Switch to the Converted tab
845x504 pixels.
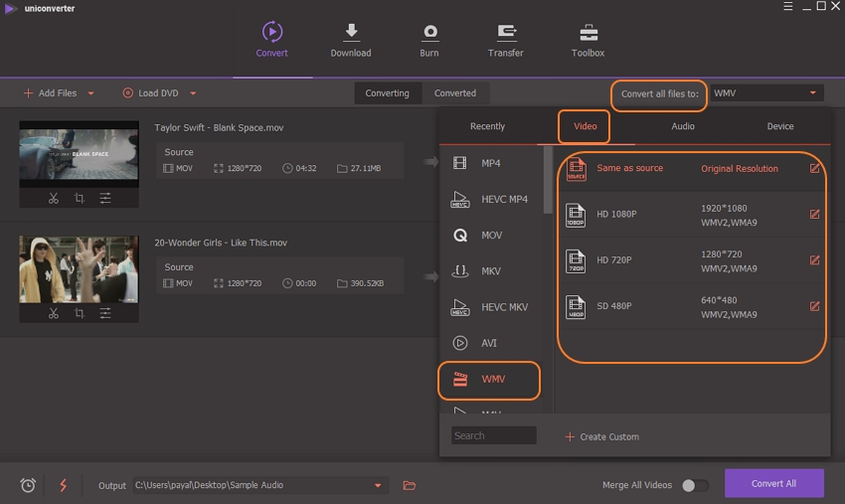[x=455, y=93]
